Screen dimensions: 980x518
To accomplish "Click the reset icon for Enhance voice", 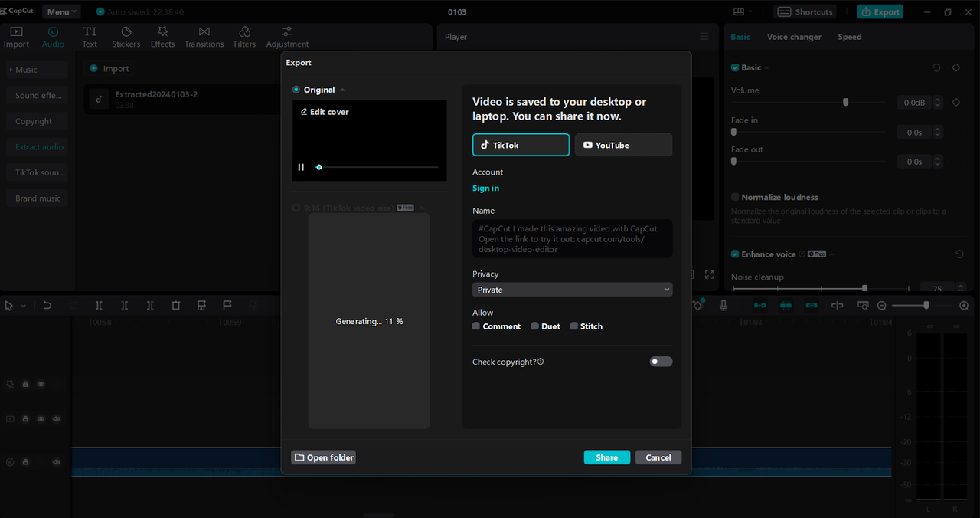I will click(959, 254).
